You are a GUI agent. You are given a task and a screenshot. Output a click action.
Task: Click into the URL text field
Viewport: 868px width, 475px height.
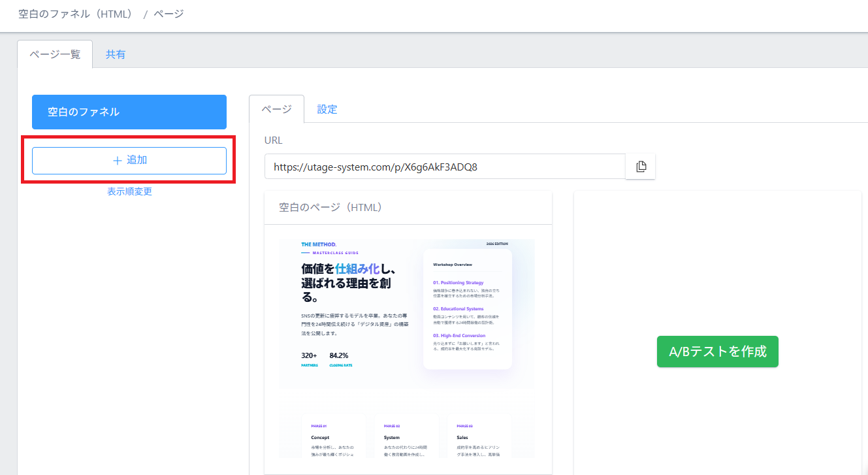[x=444, y=167]
